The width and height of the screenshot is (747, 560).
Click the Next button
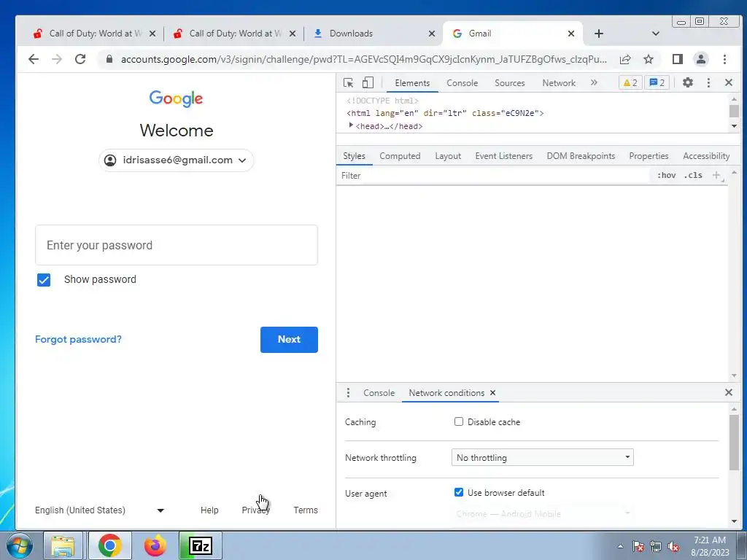pyautogui.click(x=289, y=340)
